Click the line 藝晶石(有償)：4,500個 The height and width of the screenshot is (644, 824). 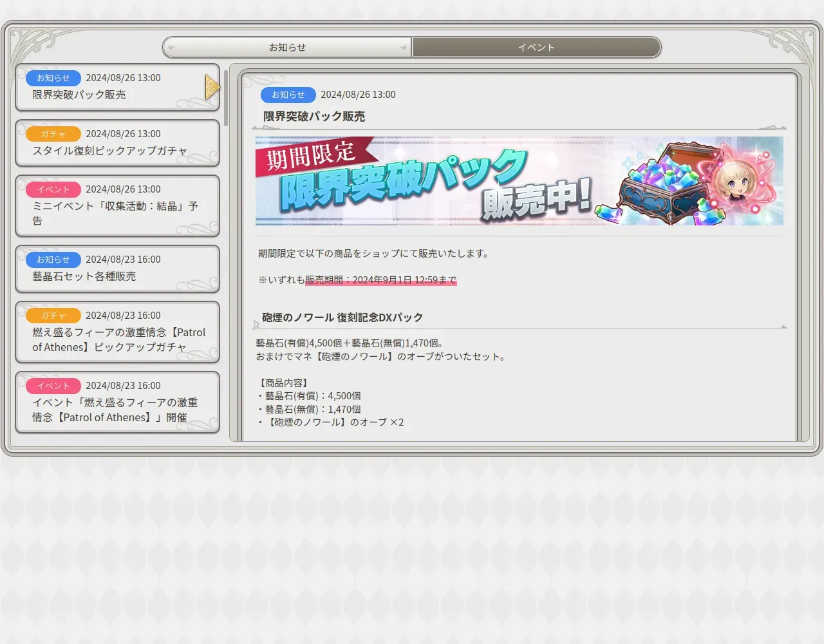point(309,396)
